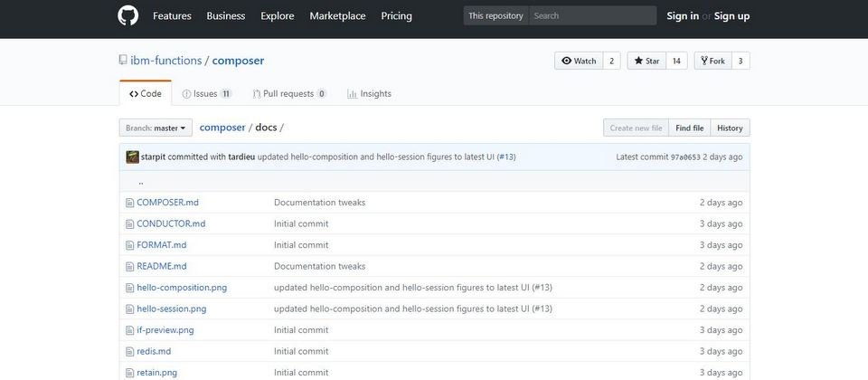Open the hello-composition.png file
This screenshot has height=380, width=868.
[x=182, y=288]
